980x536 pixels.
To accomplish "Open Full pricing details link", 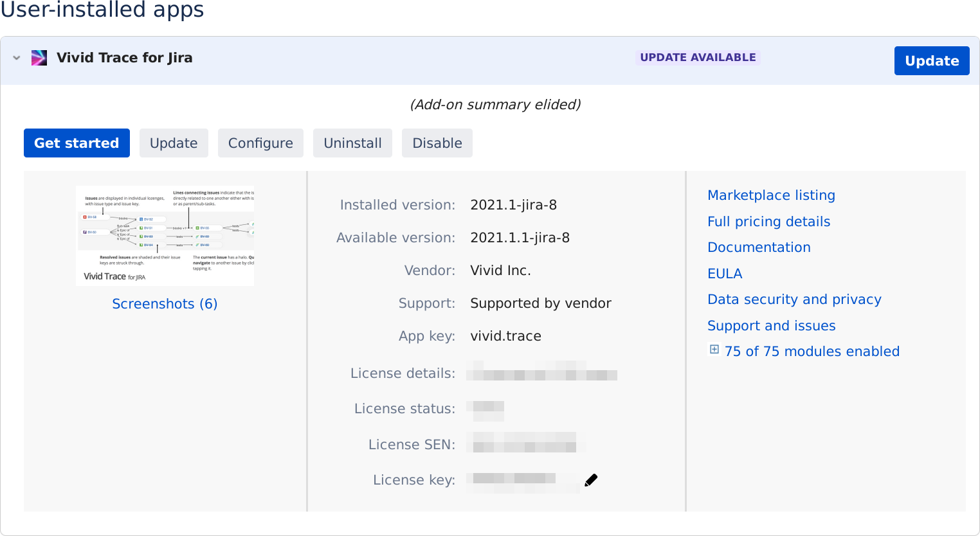I will pyautogui.click(x=768, y=221).
